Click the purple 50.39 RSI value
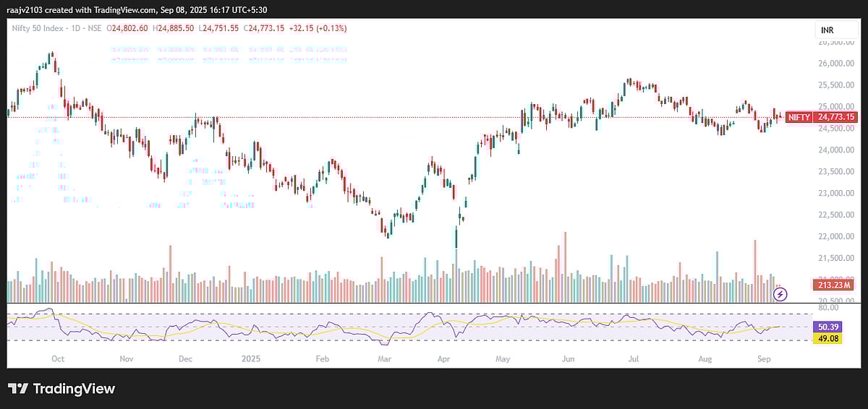The image size is (868, 409). [x=829, y=327]
